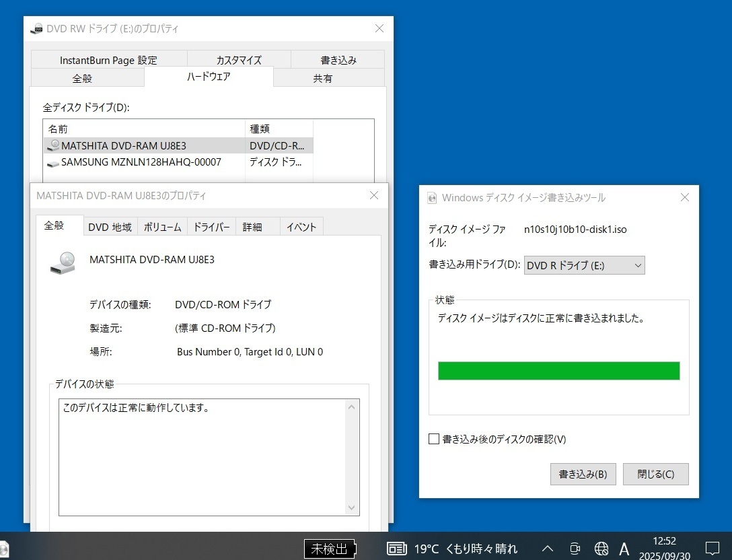This screenshot has height=560, width=732.
Task: Click the 書き込み(B) button
Action: [x=583, y=474]
